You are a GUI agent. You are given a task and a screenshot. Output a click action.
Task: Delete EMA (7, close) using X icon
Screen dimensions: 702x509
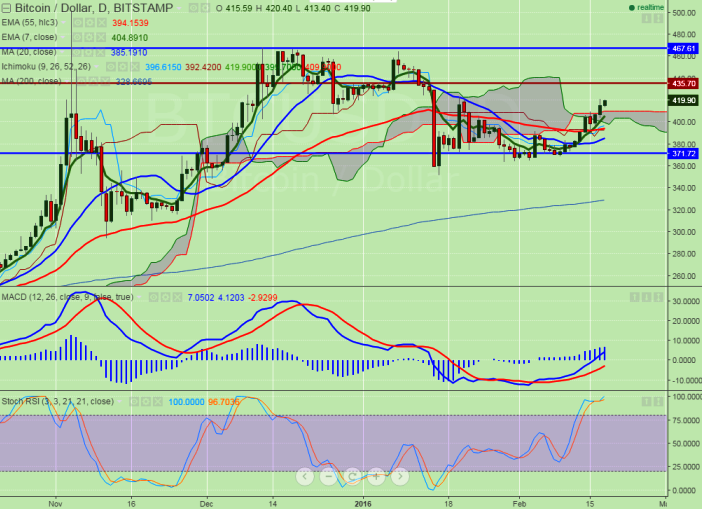tap(102, 38)
